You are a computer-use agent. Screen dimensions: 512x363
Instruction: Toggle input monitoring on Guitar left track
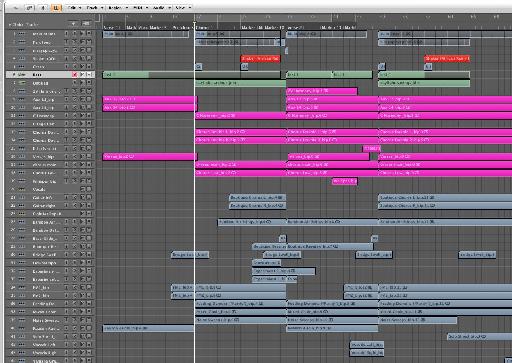point(66,198)
